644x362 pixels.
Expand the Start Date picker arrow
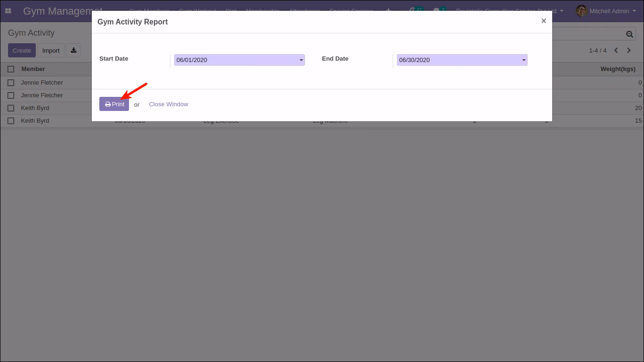point(301,60)
